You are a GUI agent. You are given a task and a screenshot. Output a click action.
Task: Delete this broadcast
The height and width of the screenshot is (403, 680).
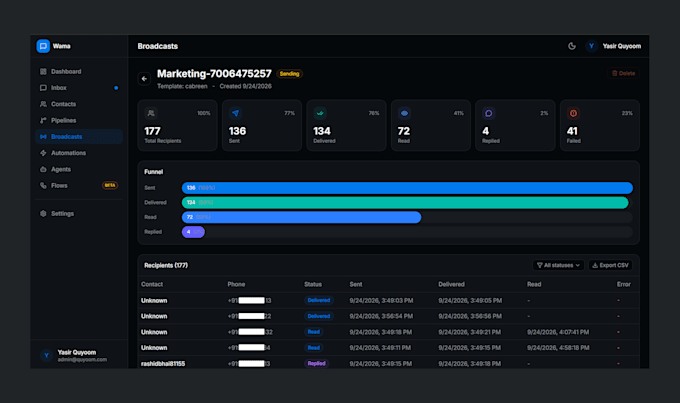coord(623,73)
